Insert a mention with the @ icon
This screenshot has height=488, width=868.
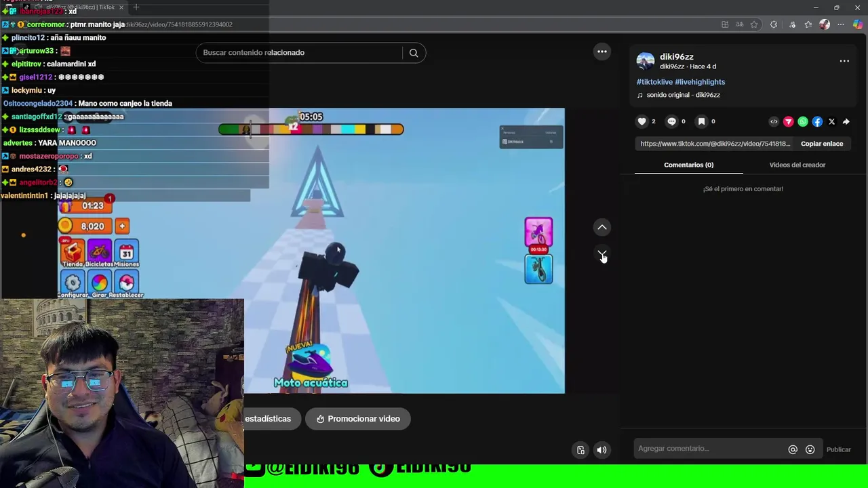(x=793, y=449)
